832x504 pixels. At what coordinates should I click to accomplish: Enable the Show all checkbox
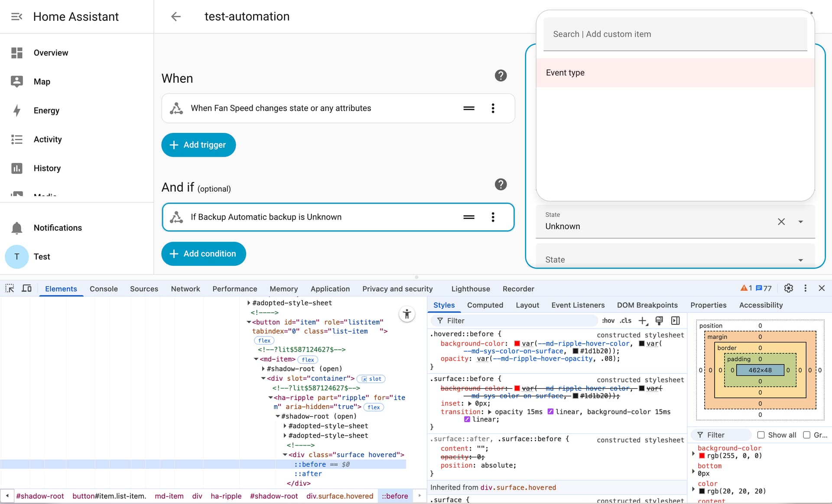click(x=760, y=435)
